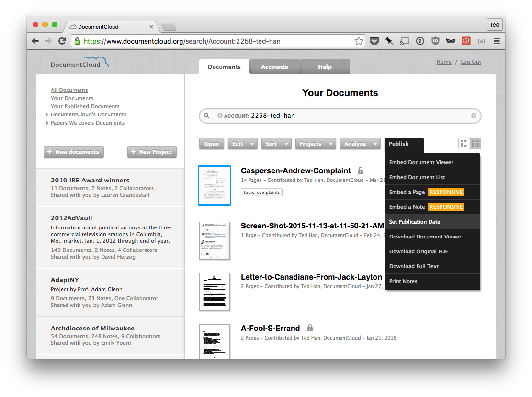Click the curly braces extension icon

[481, 41]
